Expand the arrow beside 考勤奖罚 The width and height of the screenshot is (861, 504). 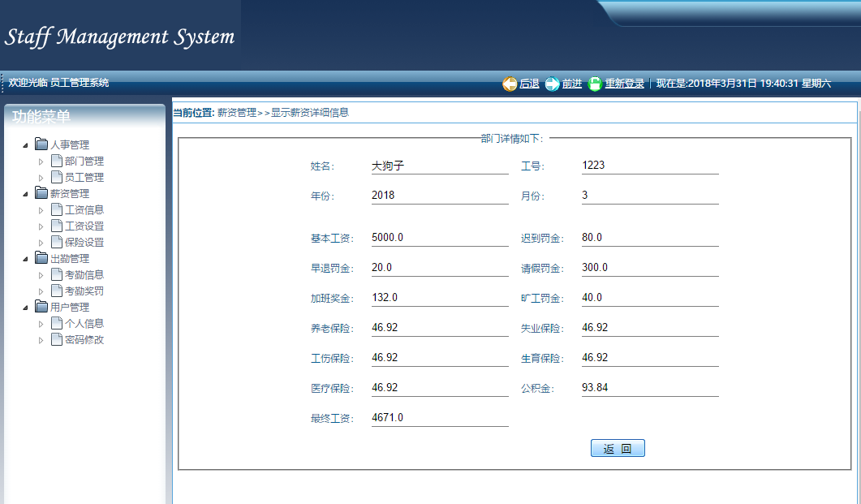coord(41,291)
